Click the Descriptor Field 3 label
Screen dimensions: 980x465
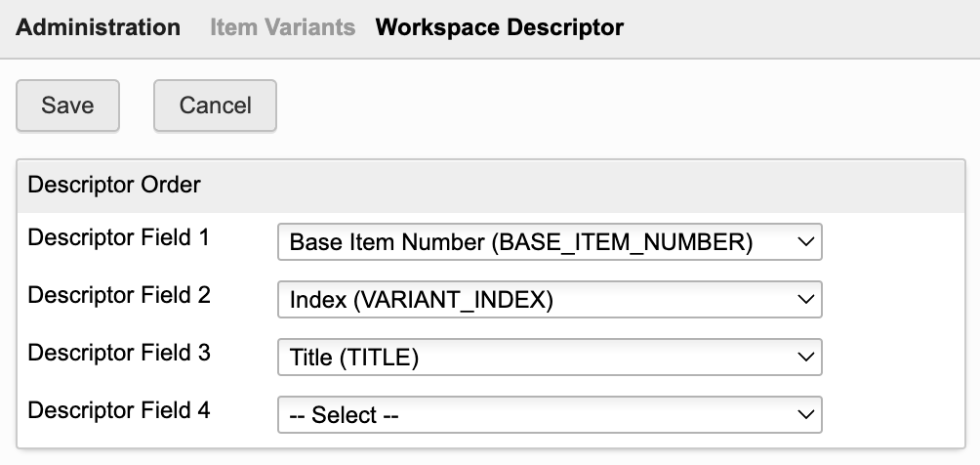pyautogui.click(x=119, y=352)
